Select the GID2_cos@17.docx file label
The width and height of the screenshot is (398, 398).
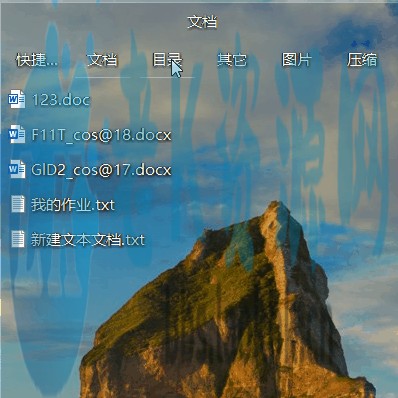point(101,170)
